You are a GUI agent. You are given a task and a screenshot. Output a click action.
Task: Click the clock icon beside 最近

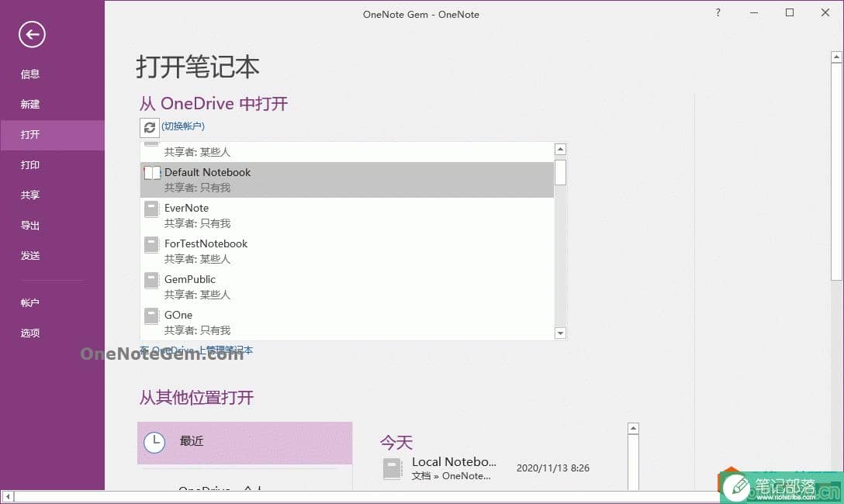[154, 443]
